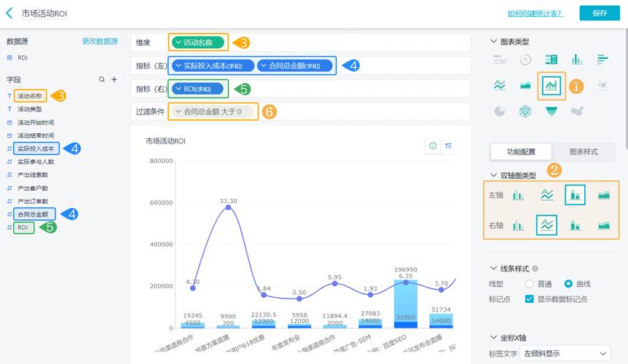Select 普通 line type radio button
Screen dimensions: 628x364
(x=530, y=284)
